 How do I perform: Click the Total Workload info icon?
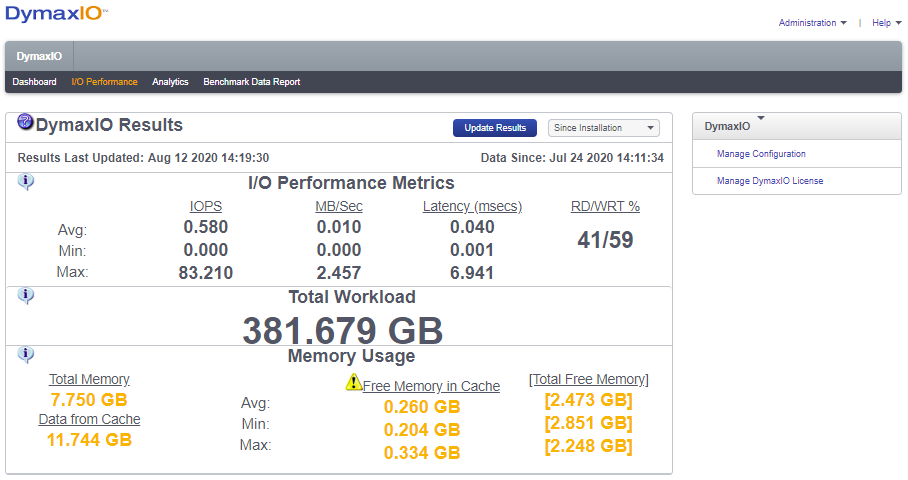(x=26, y=295)
